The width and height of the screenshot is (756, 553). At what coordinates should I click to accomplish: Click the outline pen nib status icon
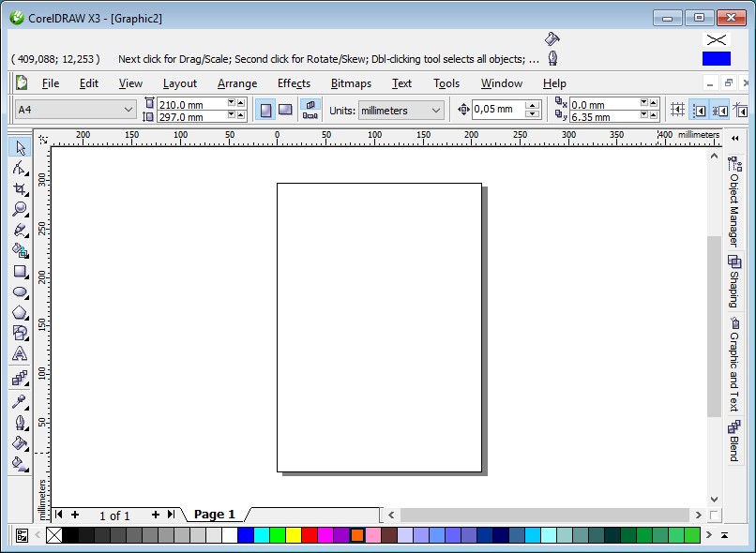click(x=552, y=58)
